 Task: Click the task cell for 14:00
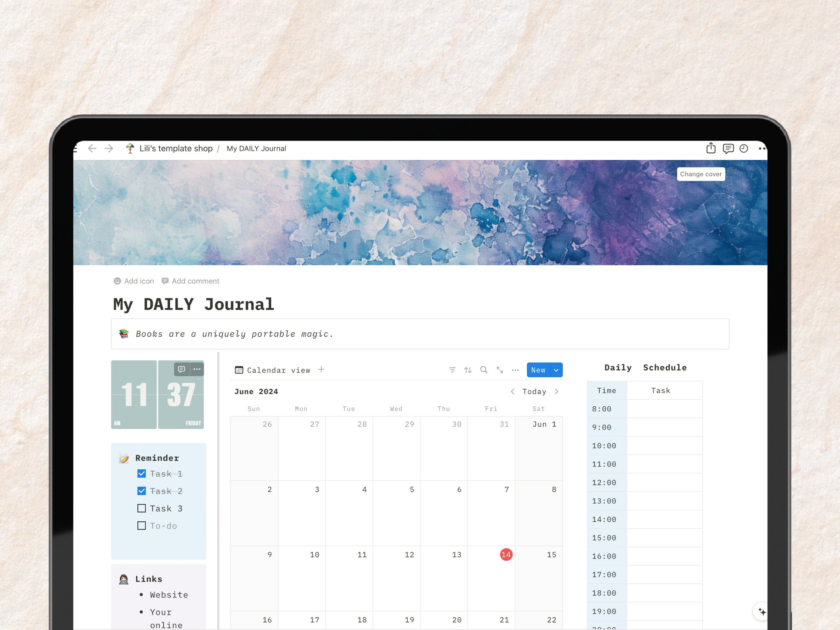pos(665,519)
